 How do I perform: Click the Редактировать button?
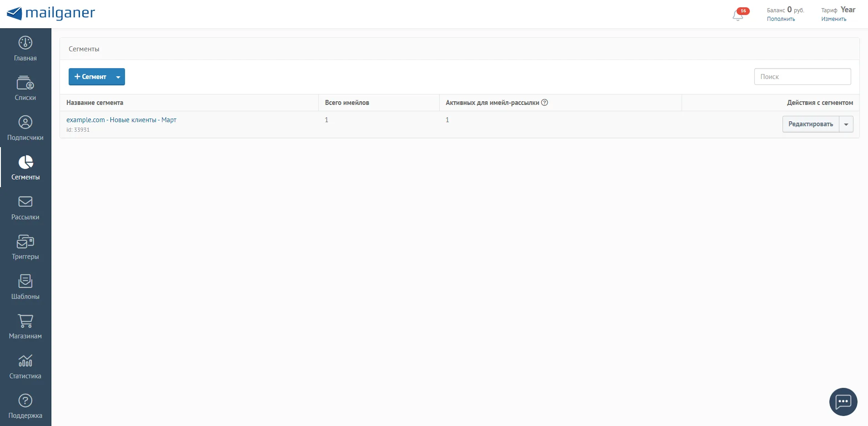[811, 124]
